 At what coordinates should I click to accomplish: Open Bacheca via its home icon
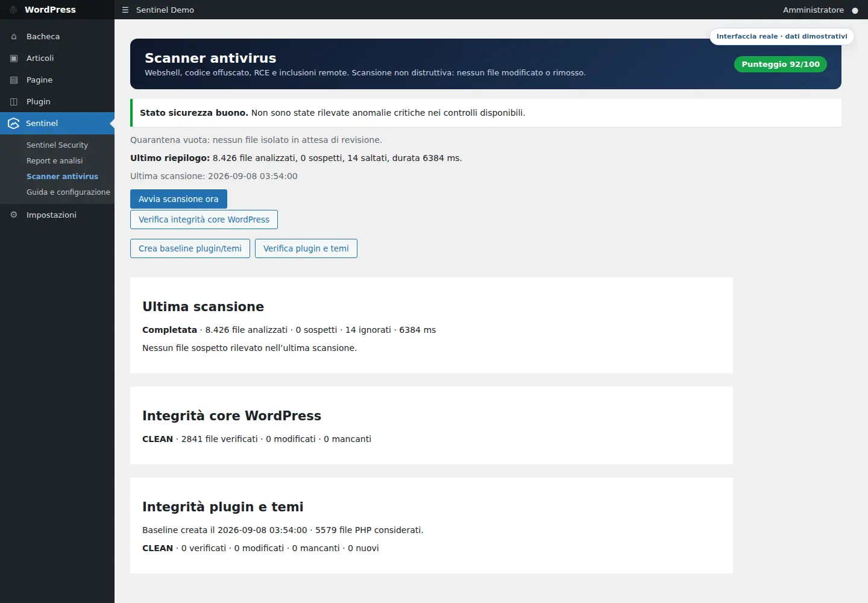tap(14, 37)
